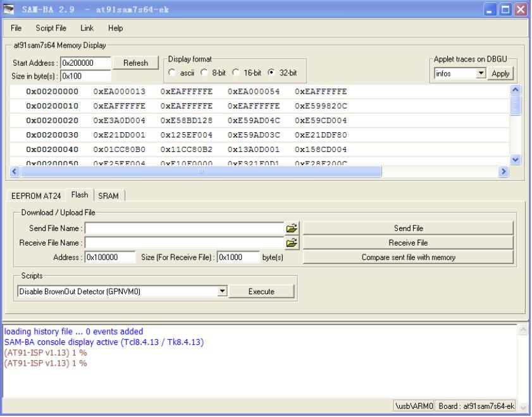The height and width of the screenshot is (417, 532).
Task: Click memory value 0x01CC80B0
Action: [x=119, y=149]
